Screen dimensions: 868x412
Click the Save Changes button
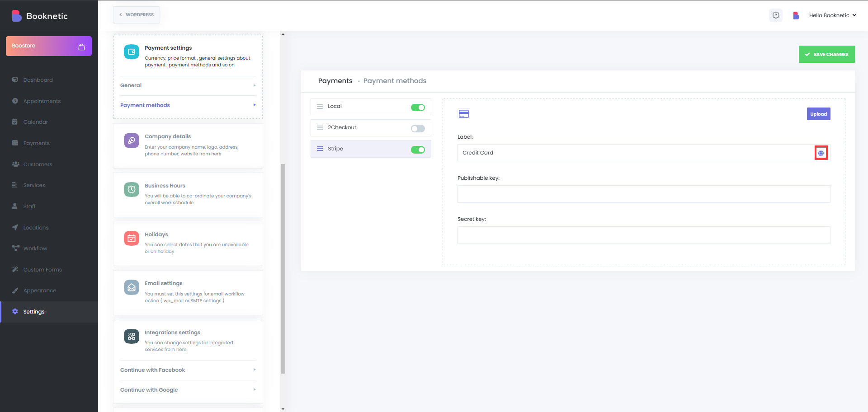(826, 54)
